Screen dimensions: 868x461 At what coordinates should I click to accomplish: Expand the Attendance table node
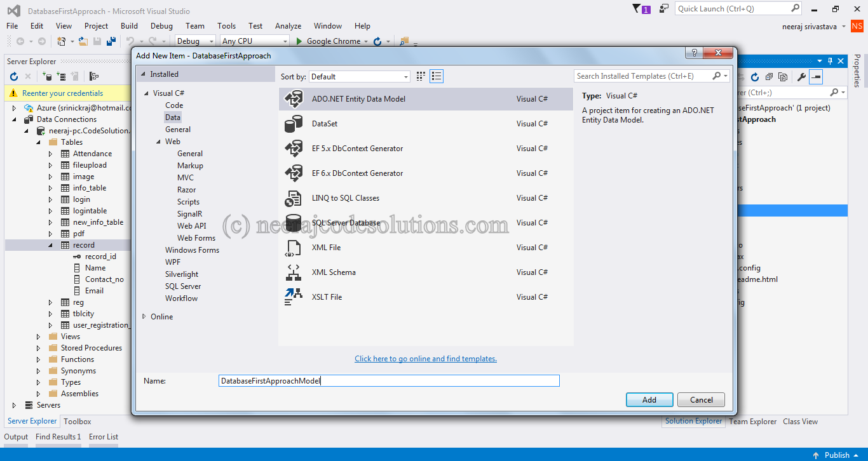point(51,154)
